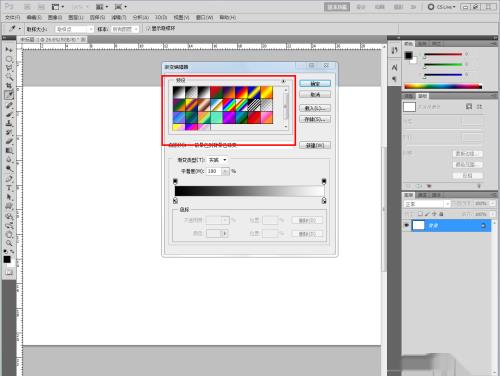Image resolution: width=500 pixels, height=376 pixels.
Task: Open the gradient presets flyout menu arrow
Action: point(283,81)
